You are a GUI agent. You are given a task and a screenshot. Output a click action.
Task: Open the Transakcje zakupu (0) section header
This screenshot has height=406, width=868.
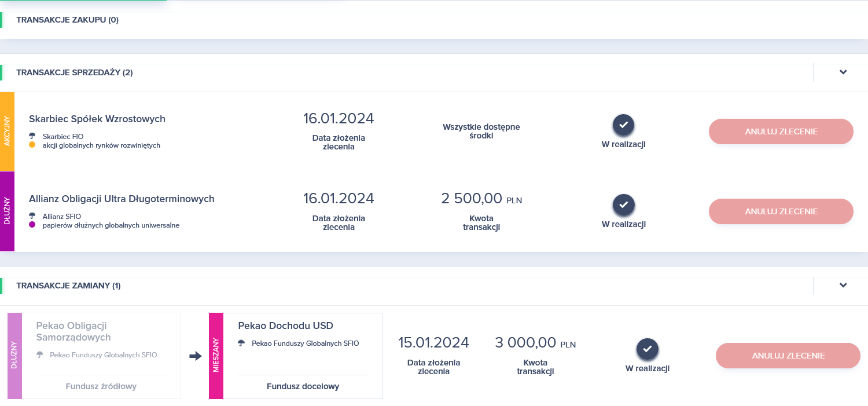click(67, 20)
